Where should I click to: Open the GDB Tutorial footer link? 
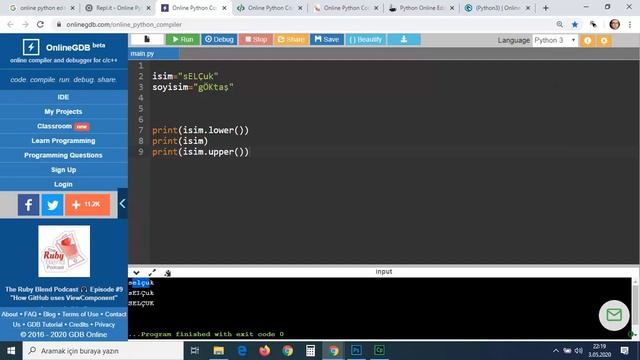tap(44, 324)
